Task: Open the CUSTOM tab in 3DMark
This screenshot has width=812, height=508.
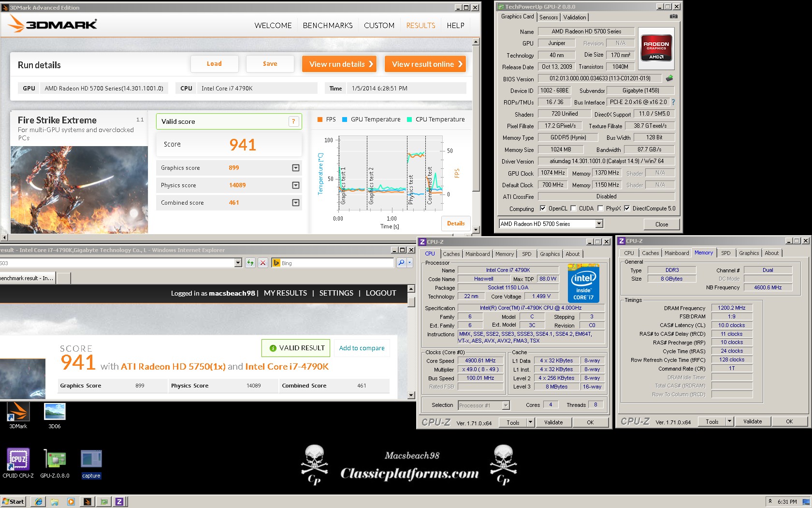Action: pos(379,26)
